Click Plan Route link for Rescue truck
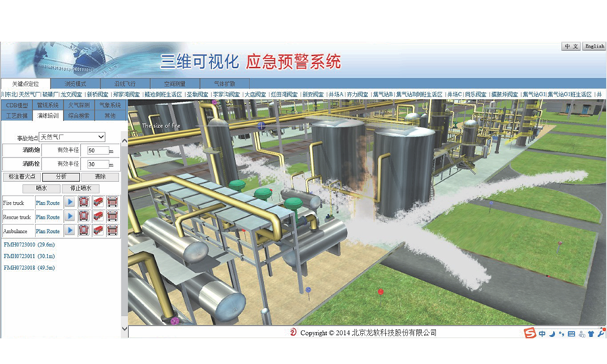 point(48,217)
